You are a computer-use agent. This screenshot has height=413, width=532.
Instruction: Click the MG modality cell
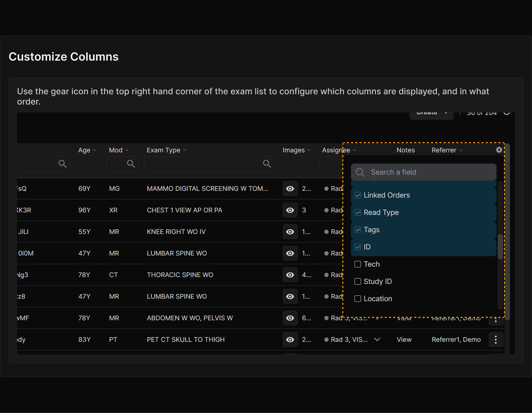tap(114, 189)
